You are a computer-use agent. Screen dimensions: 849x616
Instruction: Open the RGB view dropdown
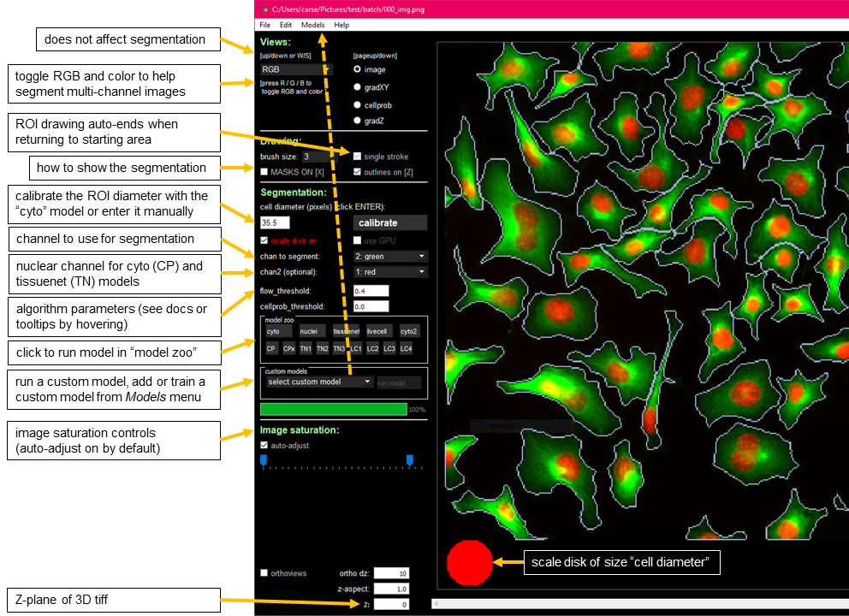pyautogui.click(x=296, y=69)
